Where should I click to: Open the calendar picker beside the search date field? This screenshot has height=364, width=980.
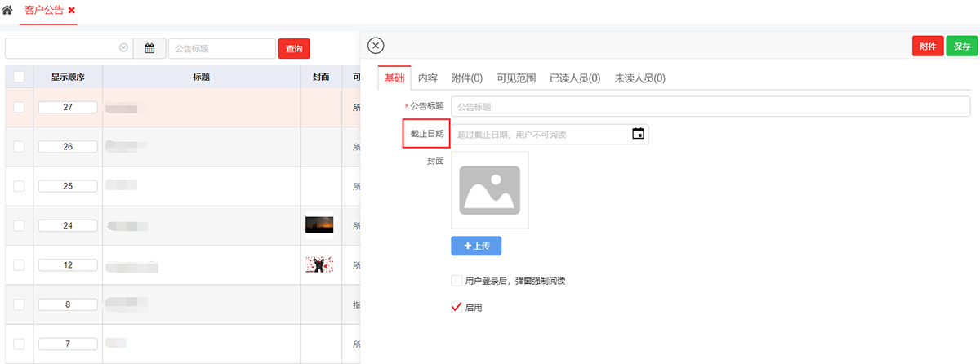[x=149, y=48]
